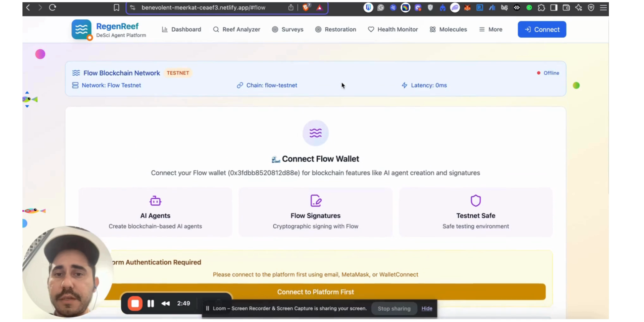This screenshot has height=322, width=644.
Task: Click Stop sharing button
Action: pos(394,309)
